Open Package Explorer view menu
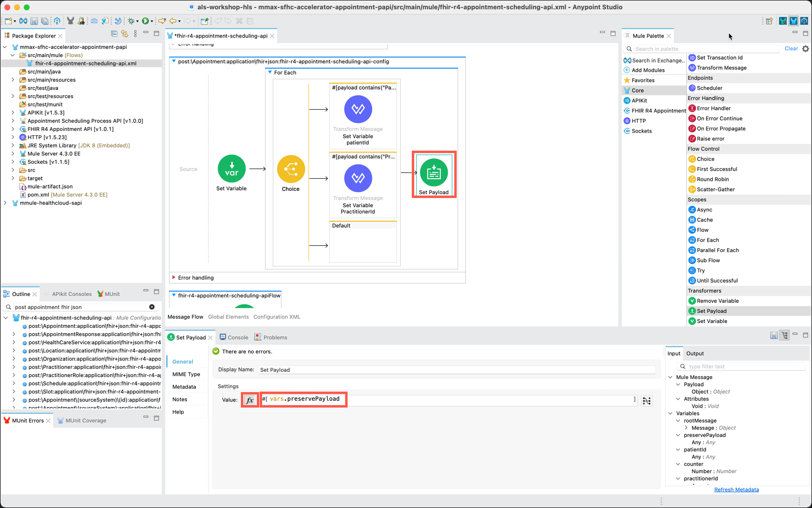Image resolution: width=812 pixels, height=508 pixels. coord(135,34)
